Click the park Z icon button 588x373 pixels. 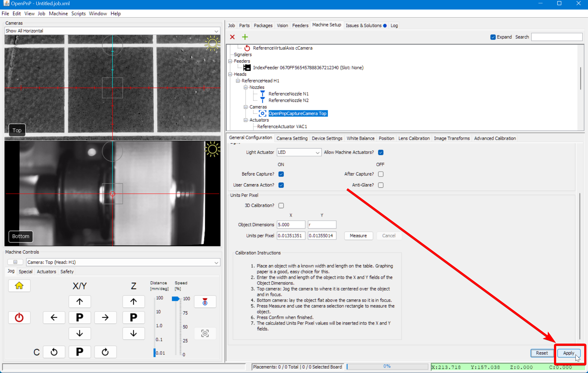[133, 317]
